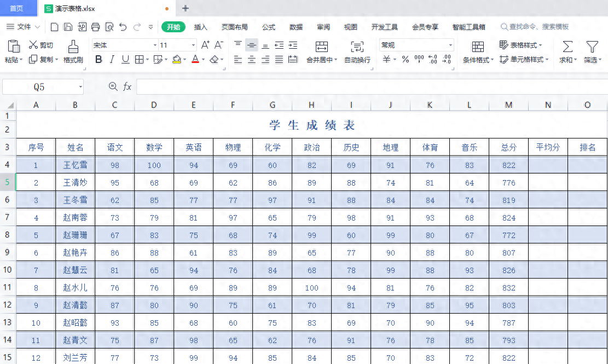This screenshot has height=364, width=608.
Task: Open Print Preview icon
Action: click(109, 27)
